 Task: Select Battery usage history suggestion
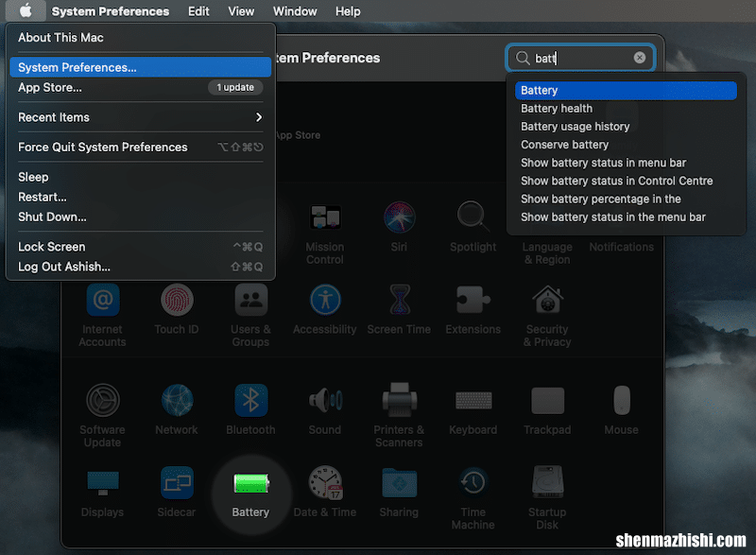626,127
